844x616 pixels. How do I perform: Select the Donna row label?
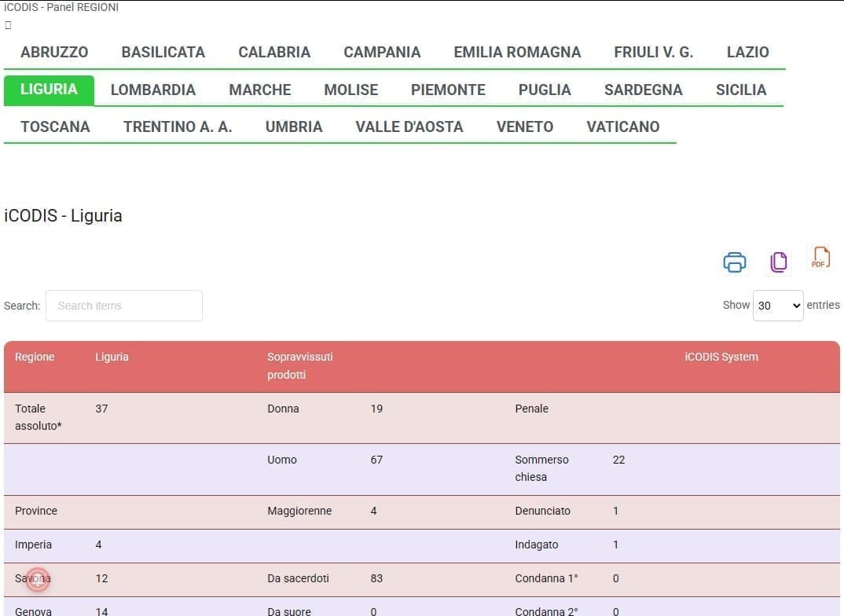click(283, 409)
